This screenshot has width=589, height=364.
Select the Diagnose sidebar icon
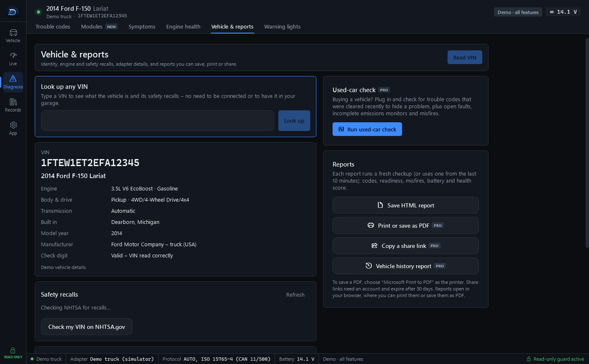coord(13,82)
